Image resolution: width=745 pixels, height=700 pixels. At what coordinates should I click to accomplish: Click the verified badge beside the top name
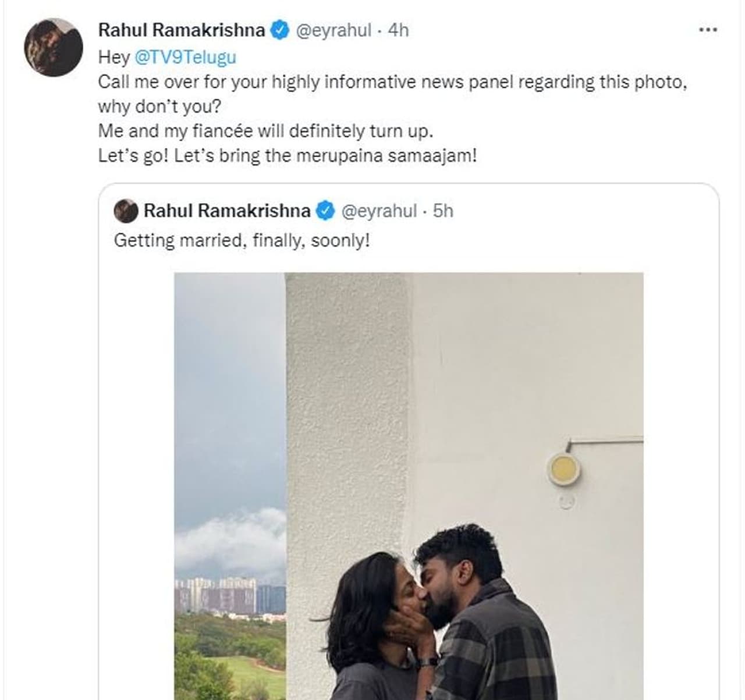pos(281,30)
